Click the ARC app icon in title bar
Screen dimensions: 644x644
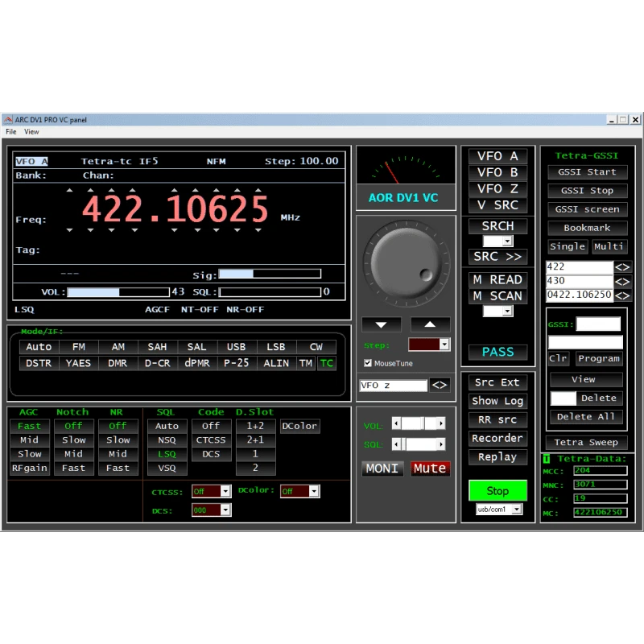pyautogui.click(x=8, y=120)
